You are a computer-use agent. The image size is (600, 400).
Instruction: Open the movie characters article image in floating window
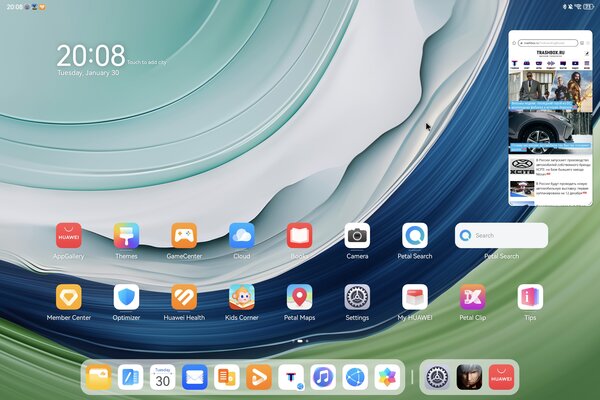(x=550, y=91)
